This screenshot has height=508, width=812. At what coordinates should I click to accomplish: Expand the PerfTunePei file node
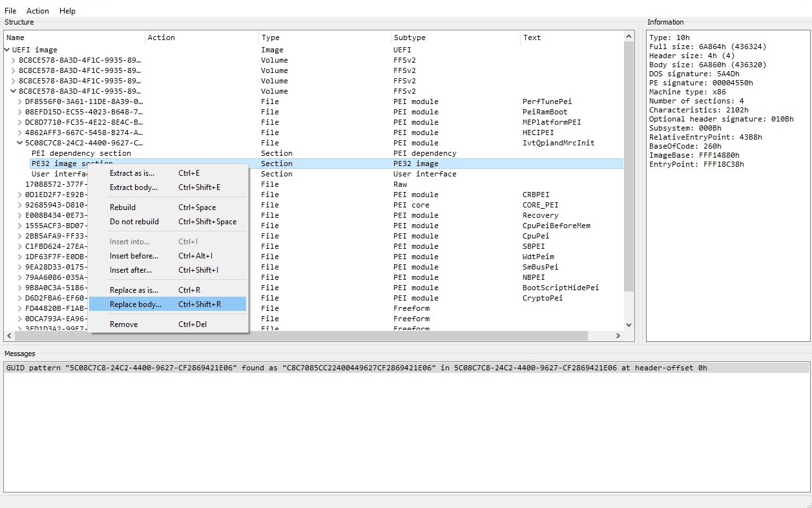click(20, 101)
